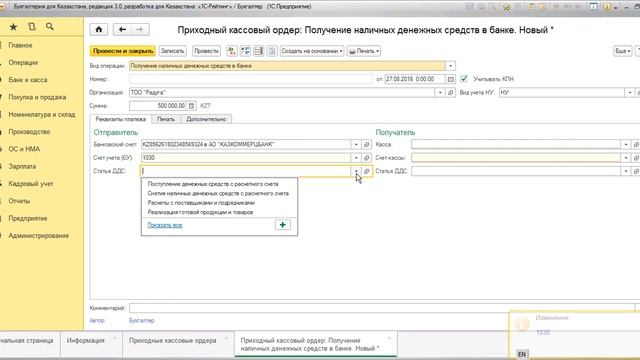
Task: Click the Записать button
Action: pyautogui.click(x=172, y=51)
